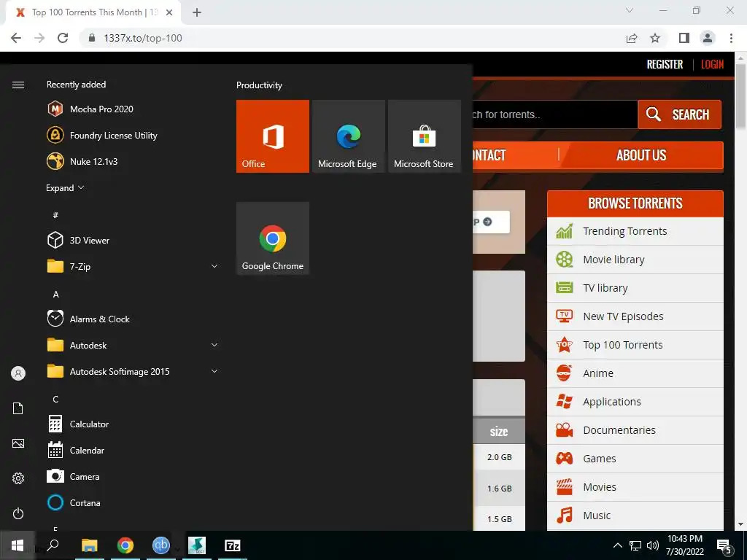This screenshot has width=747, height=560.
Task: Click the orange SEARCH button
Action: click(679, 114)
